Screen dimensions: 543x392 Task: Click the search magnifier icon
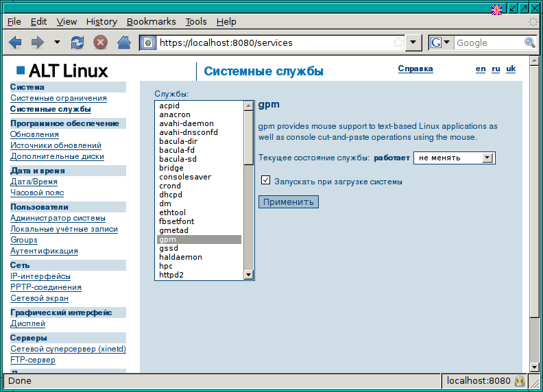[x=530, y=42]
